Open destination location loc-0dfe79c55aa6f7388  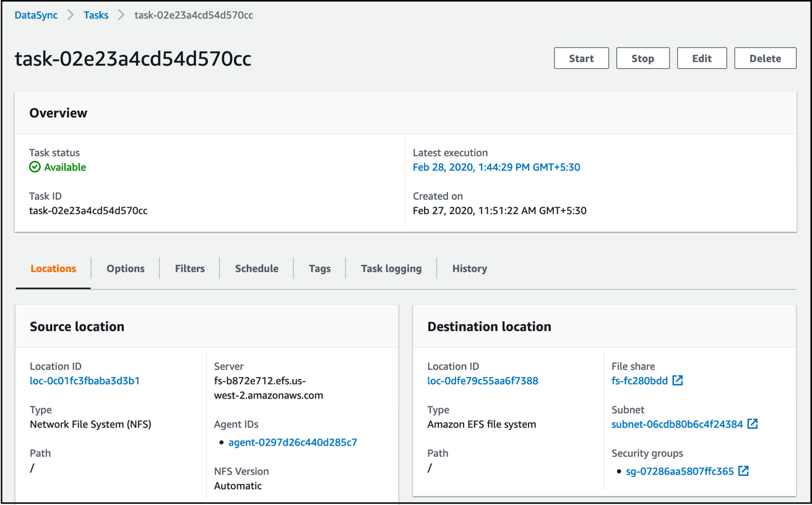click(x=483, y=381)
